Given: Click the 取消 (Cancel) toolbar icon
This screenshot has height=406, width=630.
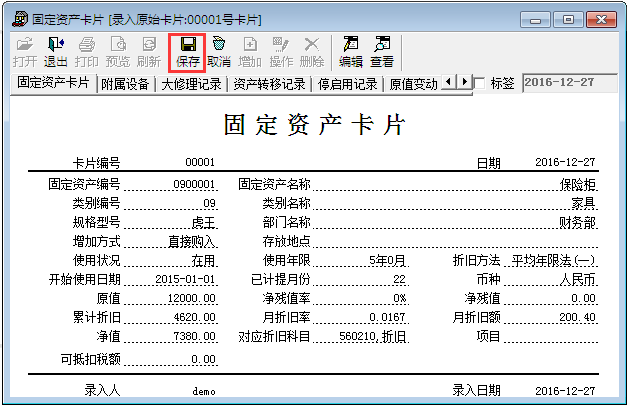Looking at the screenshot, I should pos(219,51).
